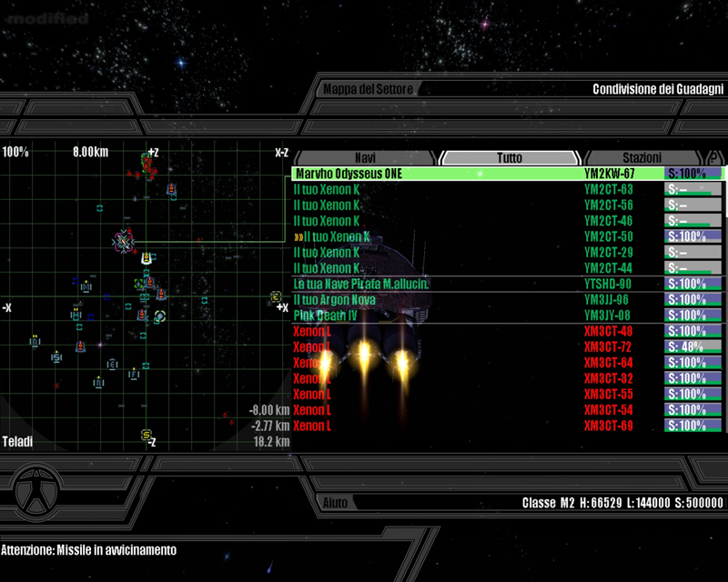
Task: Select Xenon L XM3CT-54 row
Action: coord(508,410)
